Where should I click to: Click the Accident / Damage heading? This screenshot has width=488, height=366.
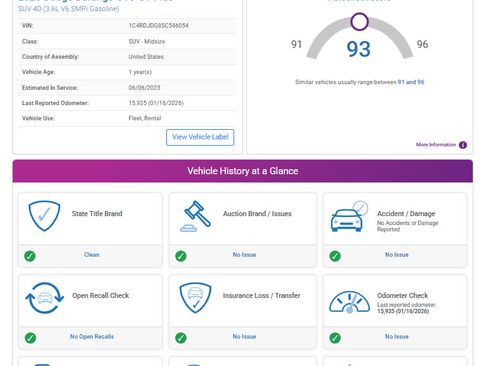tap(406, 214)
